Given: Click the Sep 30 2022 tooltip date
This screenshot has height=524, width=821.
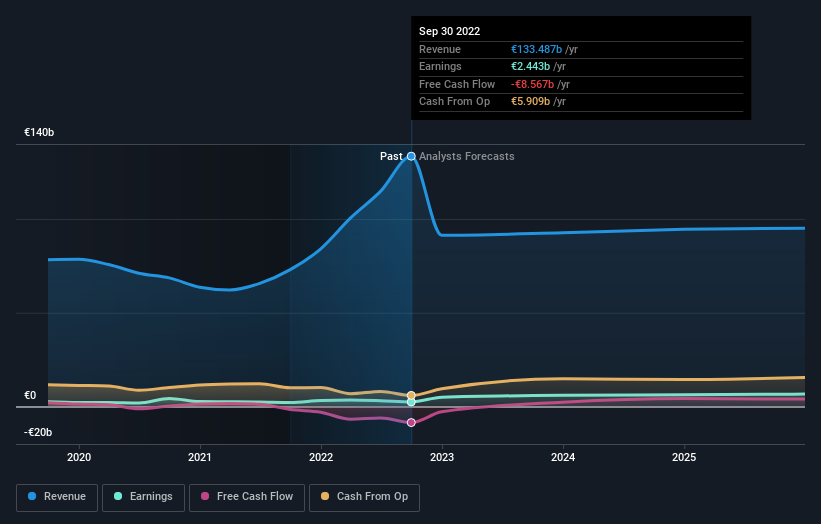Looking at the screenshot, I should point(449,31).
